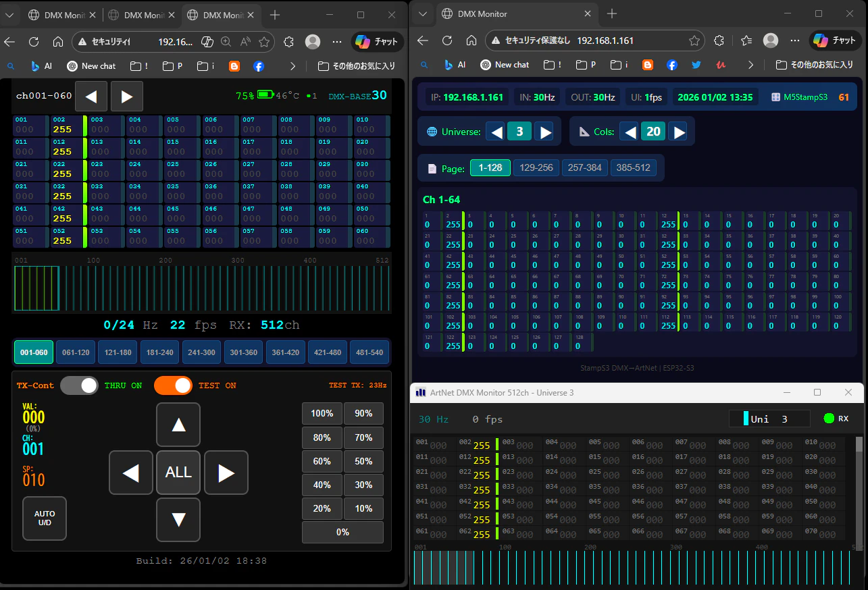Switch to the 061-120 channel page tab

[76, 352]
